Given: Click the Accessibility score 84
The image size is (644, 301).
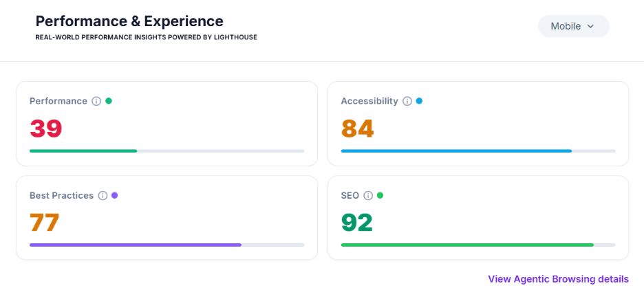Looking at the screenshot, I should tap(357, 129).
